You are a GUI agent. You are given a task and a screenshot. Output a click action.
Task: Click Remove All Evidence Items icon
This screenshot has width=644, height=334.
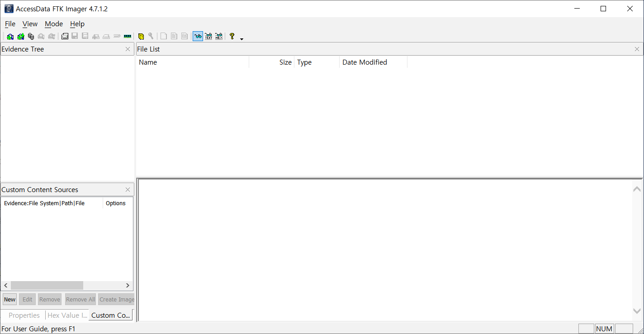click(52, 37)
